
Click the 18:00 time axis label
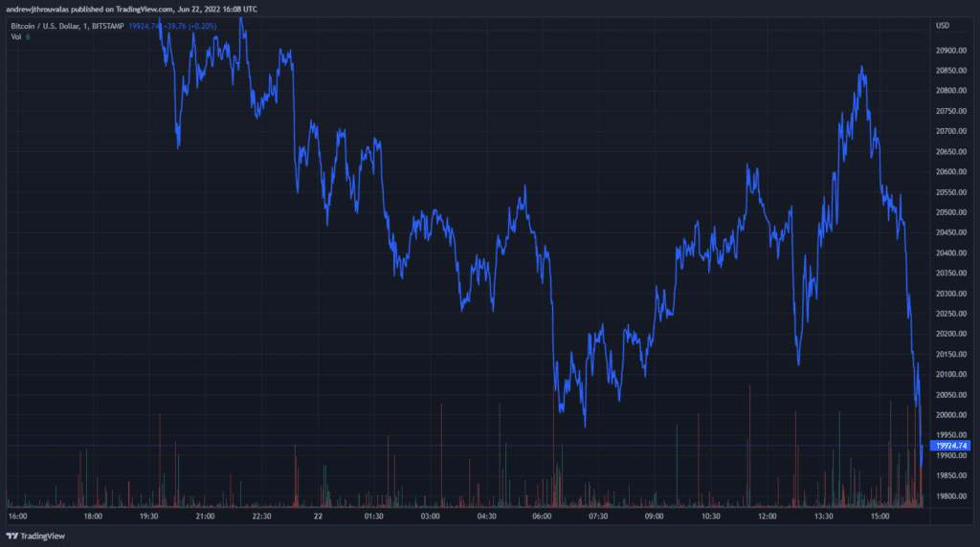[x=93, y=516]
